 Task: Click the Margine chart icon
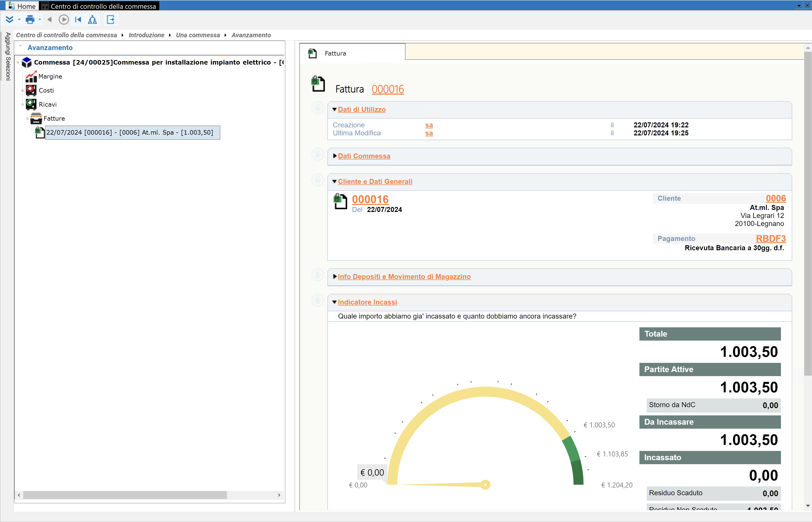pos(31,76)
